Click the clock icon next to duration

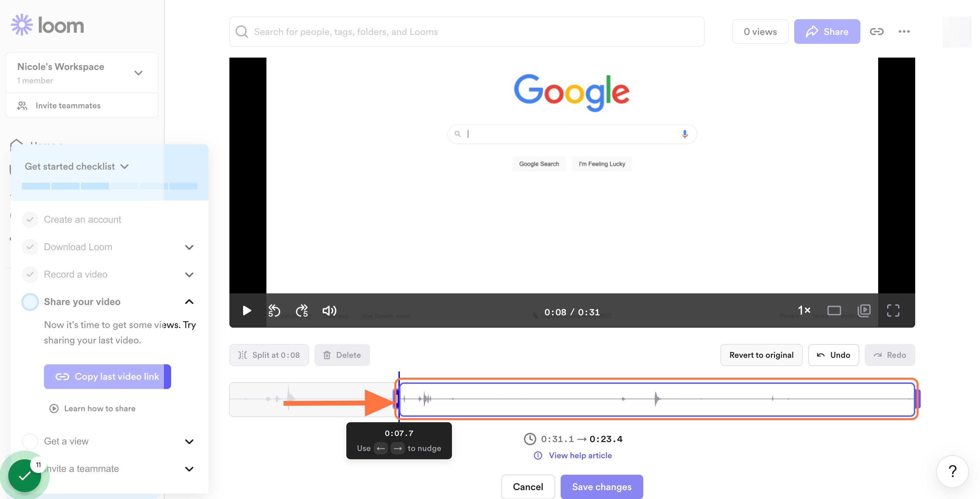point(529,439)
